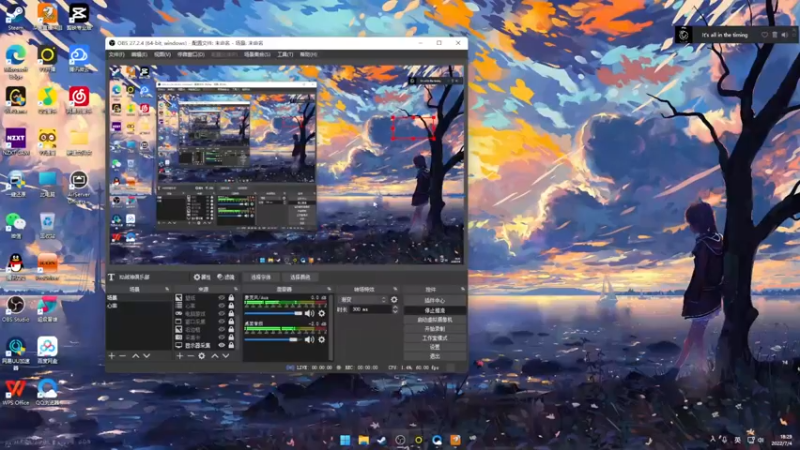Open the 停靠窗口(D) menu

(191, 54)
